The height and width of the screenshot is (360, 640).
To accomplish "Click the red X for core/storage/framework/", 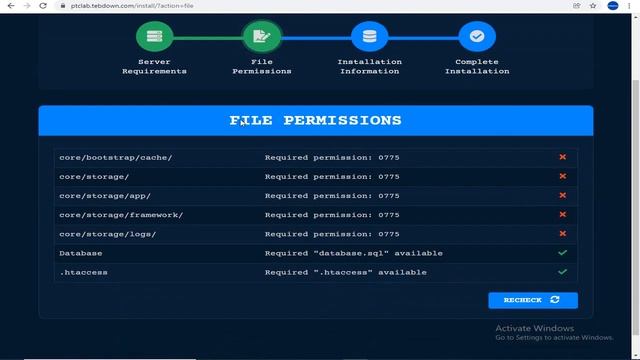I will coord(562,215).
